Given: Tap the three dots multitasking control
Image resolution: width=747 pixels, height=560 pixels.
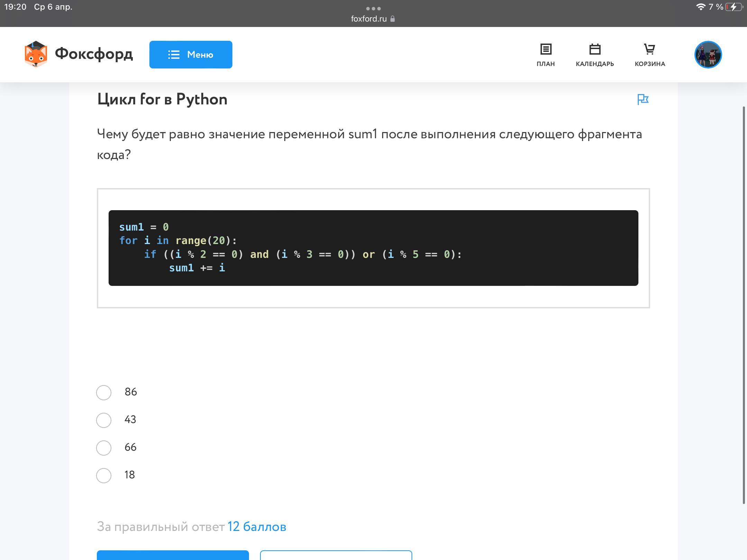Looking at the screenshot, I should pyautogui.click(x=373, y=8).
